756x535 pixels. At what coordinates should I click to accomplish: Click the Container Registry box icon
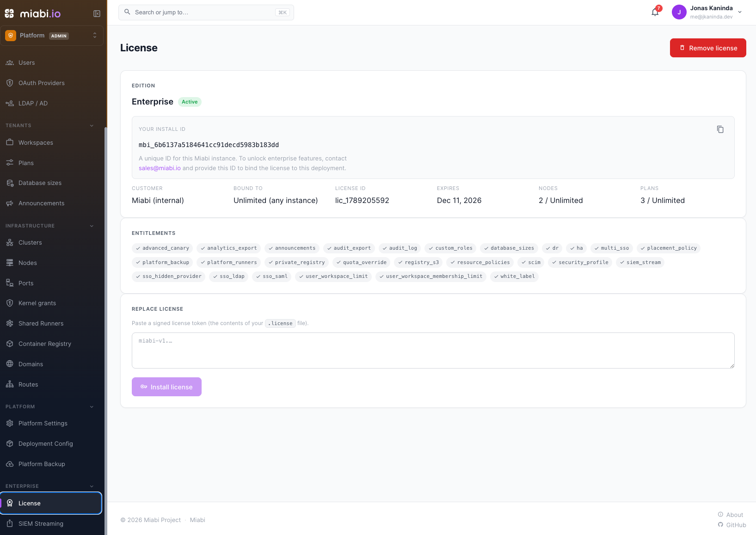coord(10,344)
